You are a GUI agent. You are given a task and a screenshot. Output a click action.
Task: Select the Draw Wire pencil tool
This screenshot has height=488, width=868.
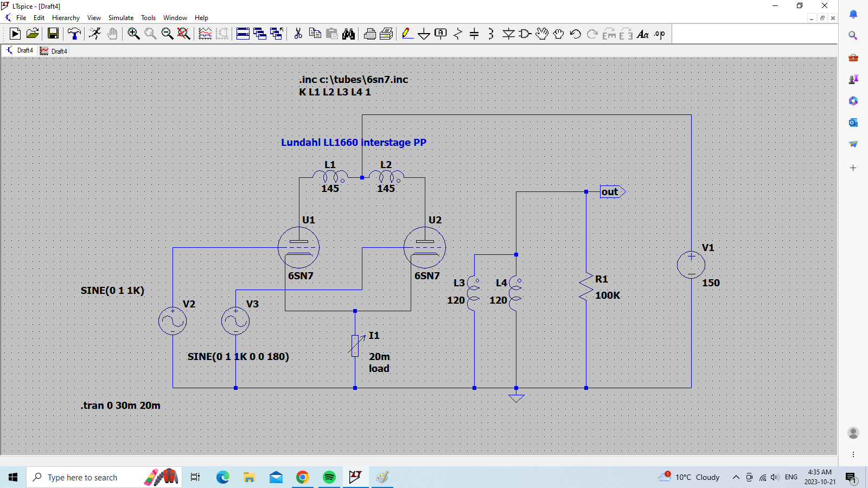tap(407, 34)
